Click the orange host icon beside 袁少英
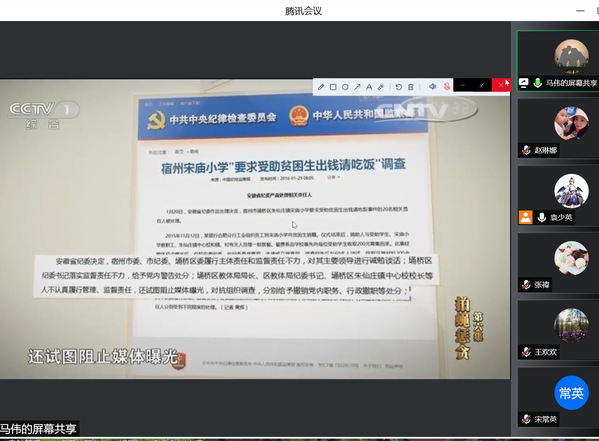 (526, 217)
